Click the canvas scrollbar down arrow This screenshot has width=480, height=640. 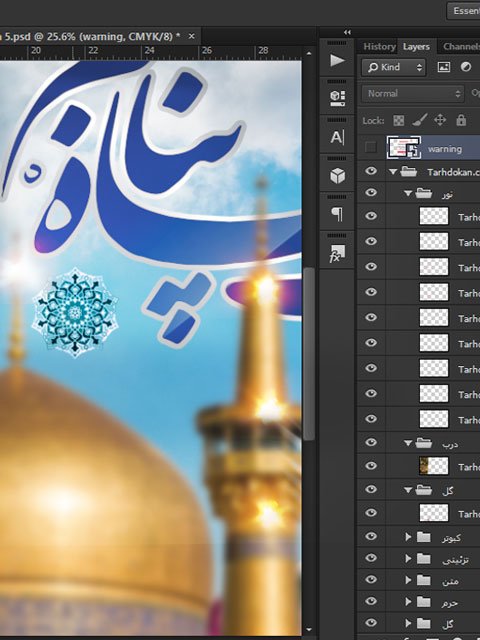click(309, 630)
